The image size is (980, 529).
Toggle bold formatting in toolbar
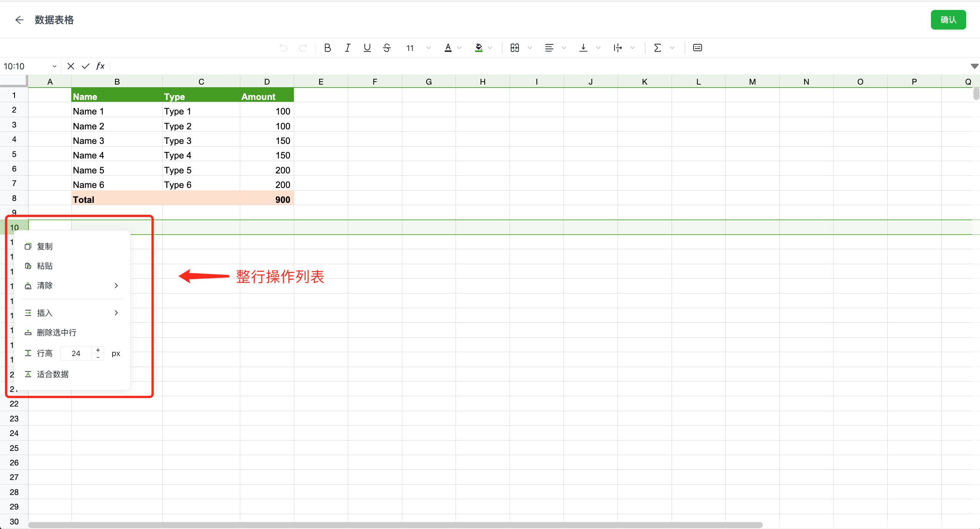tap(327, 48)
